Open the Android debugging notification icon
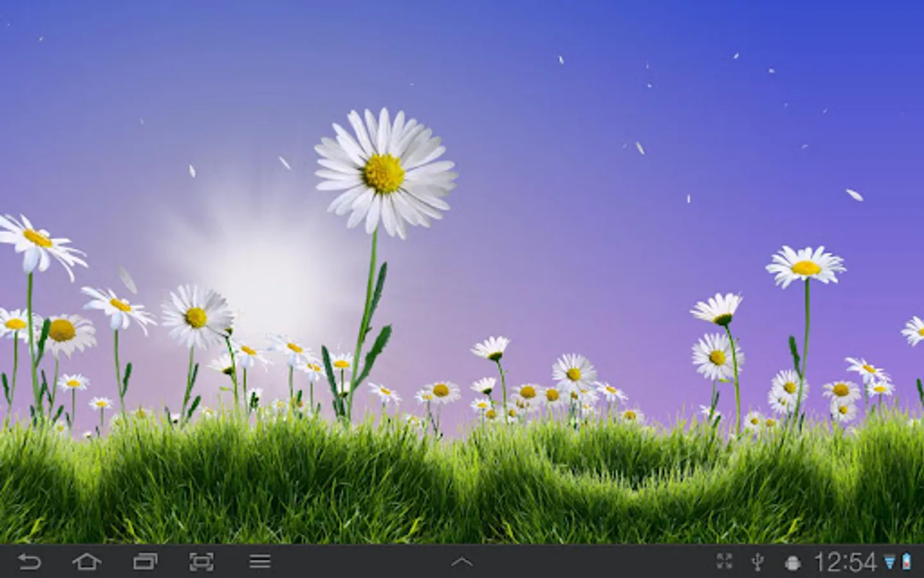 [x=793, y=563]
